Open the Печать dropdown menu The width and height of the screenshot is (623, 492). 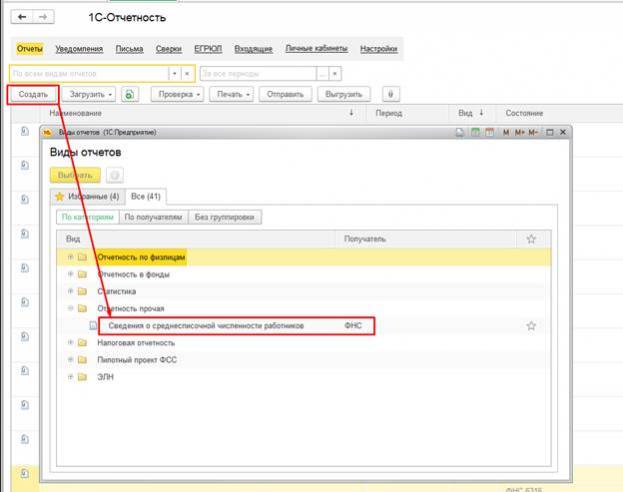pos(232,93)
